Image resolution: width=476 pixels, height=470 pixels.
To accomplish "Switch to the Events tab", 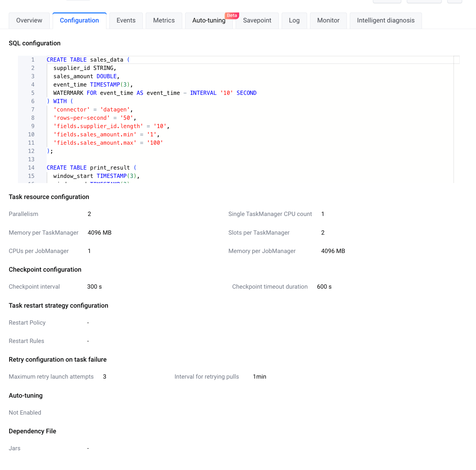I will coord(126,20).
